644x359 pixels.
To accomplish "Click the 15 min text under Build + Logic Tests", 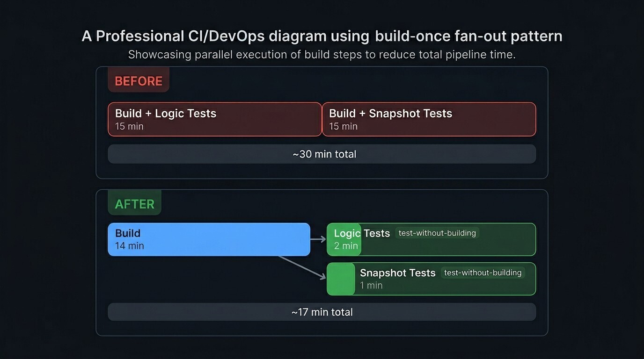I will click(129, 126).
